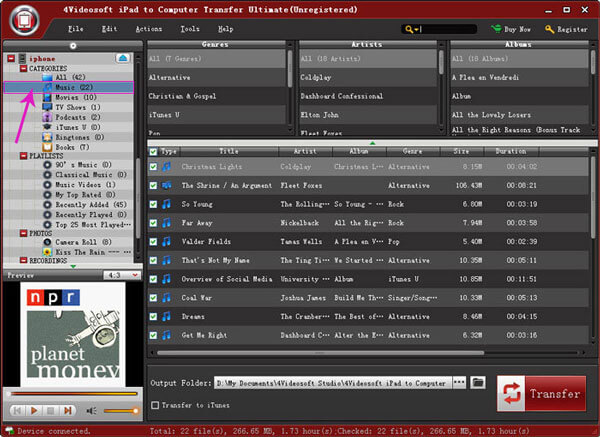The image size is (600, 437).
Task: Collapse the CATEGORIES tree section
Action: tap(23, 67)
